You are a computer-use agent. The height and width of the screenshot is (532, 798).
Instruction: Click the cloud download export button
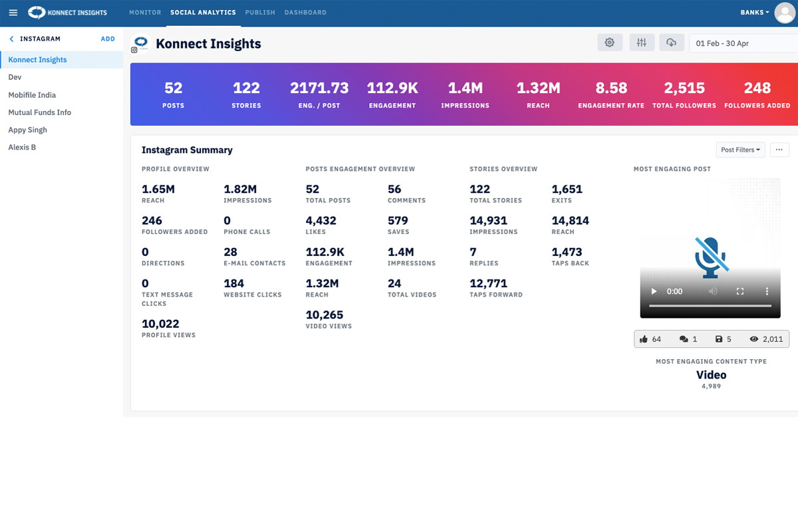tap(672, 43)
